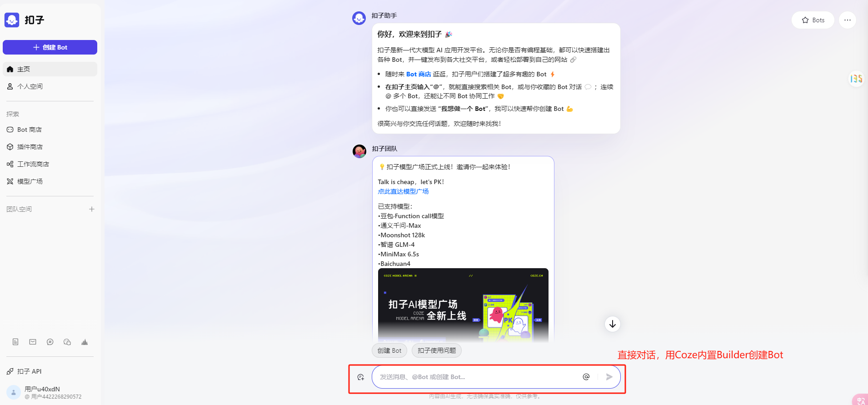Click the MiniMax 6.5s model line

pos(399,254)
